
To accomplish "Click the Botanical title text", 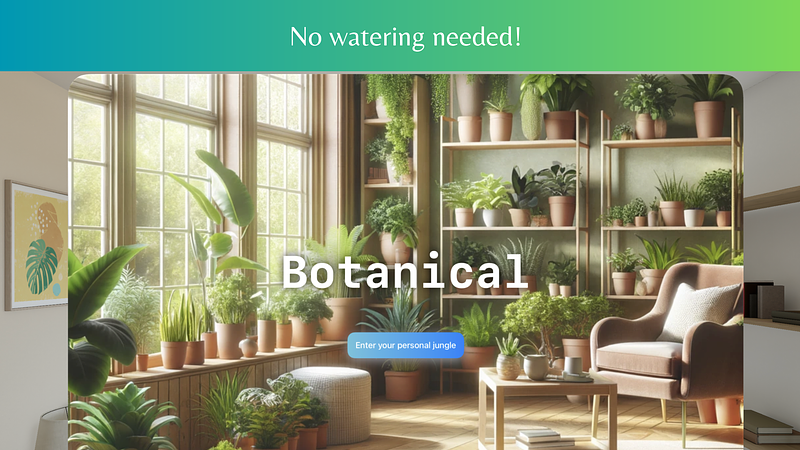I will pos(405,272).
